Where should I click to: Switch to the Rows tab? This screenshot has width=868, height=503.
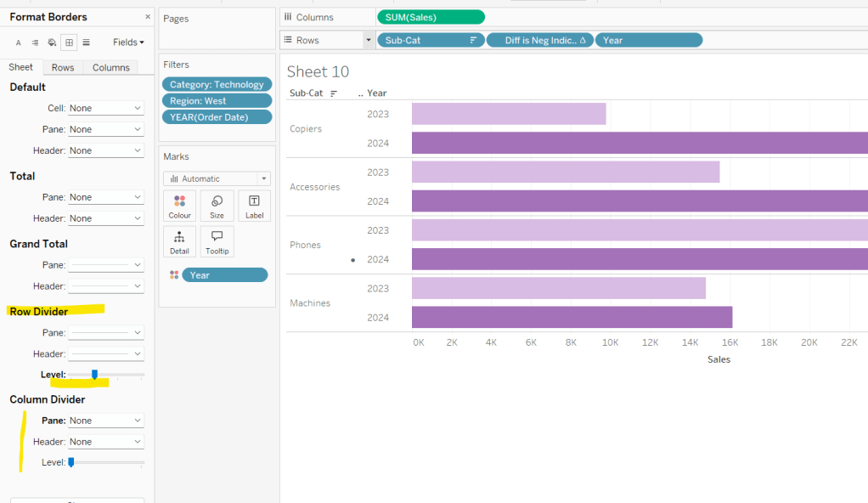coord(62,68)
